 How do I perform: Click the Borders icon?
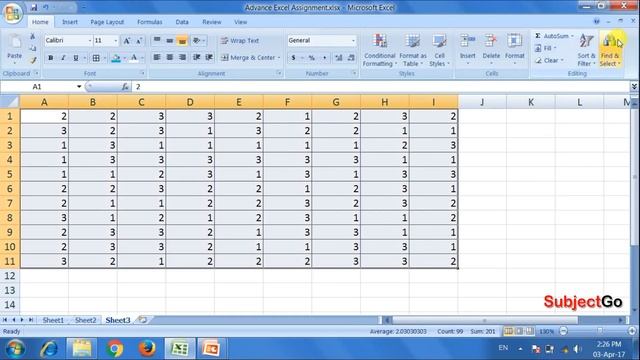point(96,58)
